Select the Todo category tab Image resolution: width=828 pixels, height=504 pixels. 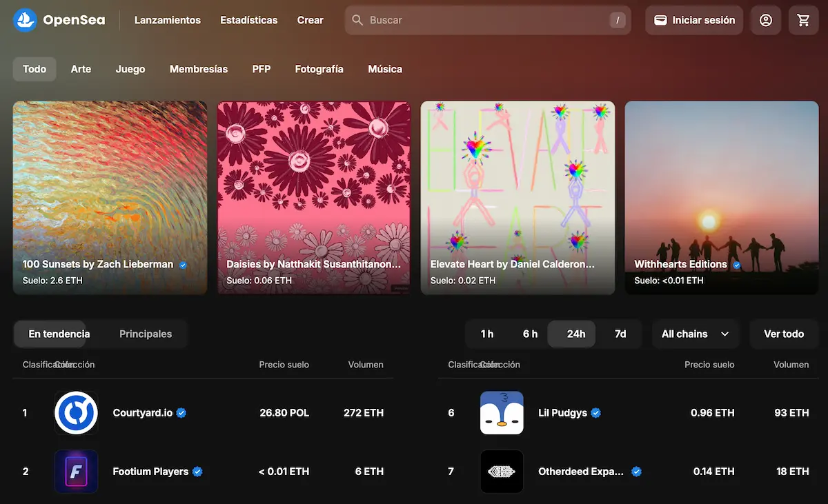(x=34, y=69)
